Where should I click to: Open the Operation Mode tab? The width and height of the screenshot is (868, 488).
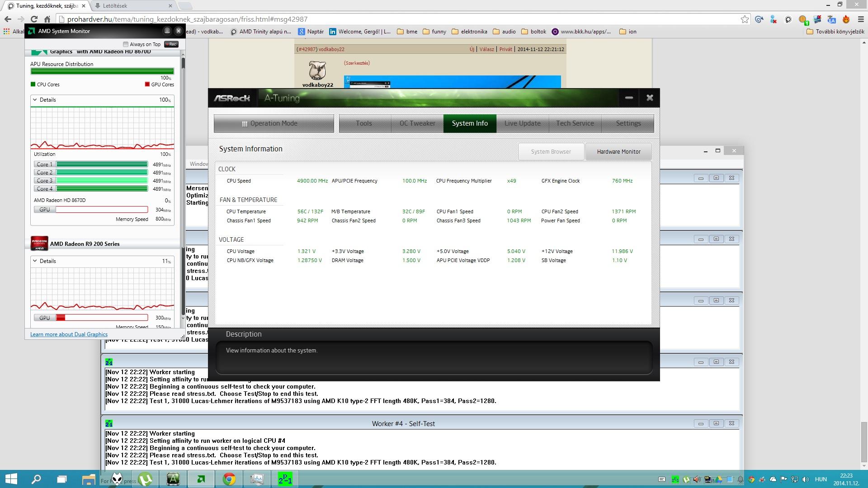(274, 123)
